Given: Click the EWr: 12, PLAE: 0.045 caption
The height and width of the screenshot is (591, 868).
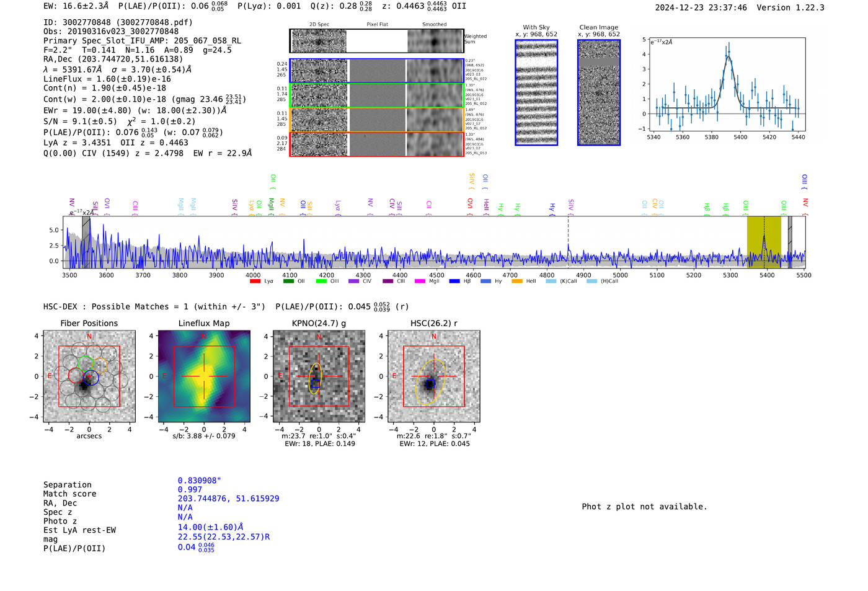Looking at the screenshot, I should click(435, 444).
